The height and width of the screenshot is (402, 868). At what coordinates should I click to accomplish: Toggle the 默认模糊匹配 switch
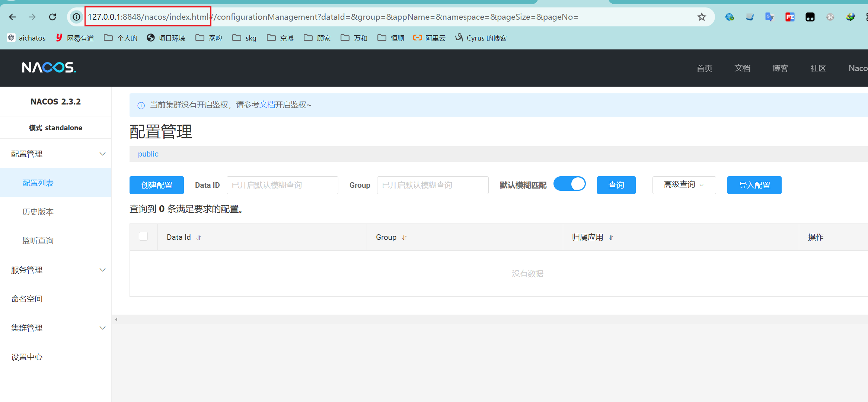point(569,184)
